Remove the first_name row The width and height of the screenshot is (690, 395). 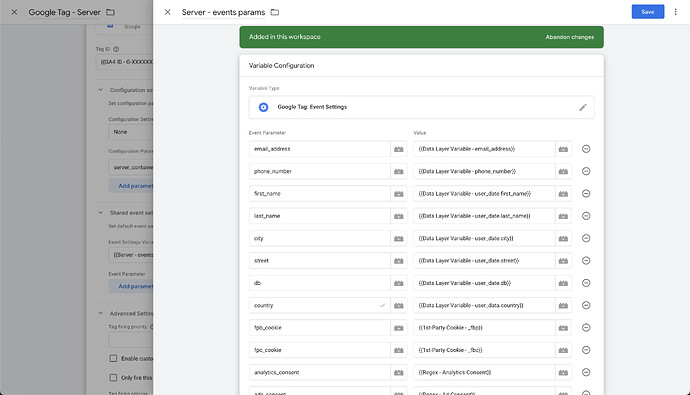tap(586, 194)
